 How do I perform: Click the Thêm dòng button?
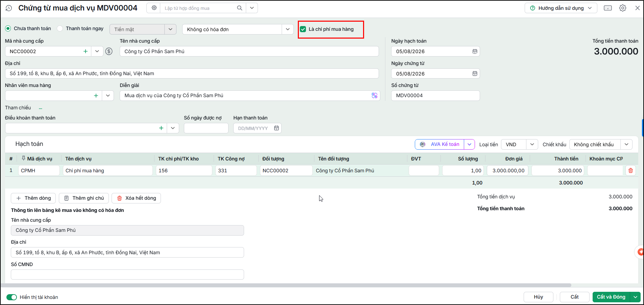tap(33, 198)
